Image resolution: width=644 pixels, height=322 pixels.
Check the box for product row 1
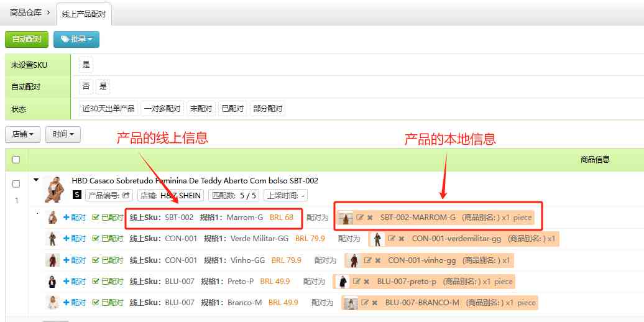[16, 184]
